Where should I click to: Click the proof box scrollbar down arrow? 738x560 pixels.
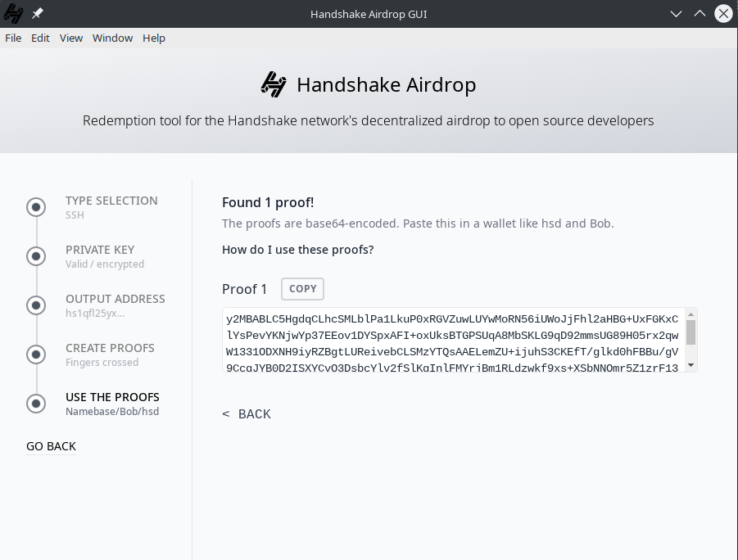point(691,365)
